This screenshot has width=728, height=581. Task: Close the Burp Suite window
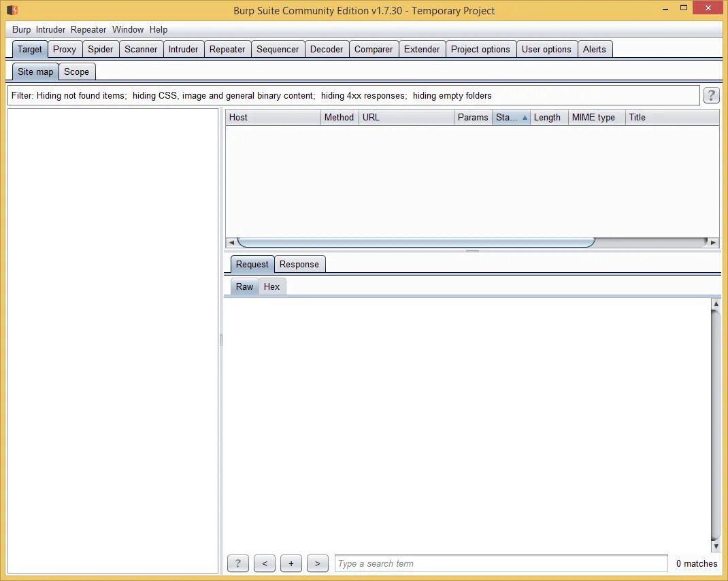pos(708,8)
